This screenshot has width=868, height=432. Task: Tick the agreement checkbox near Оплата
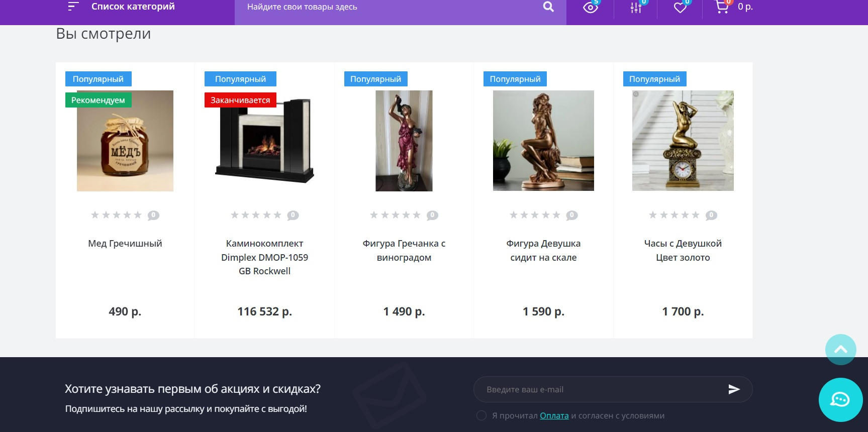point(481,415)
